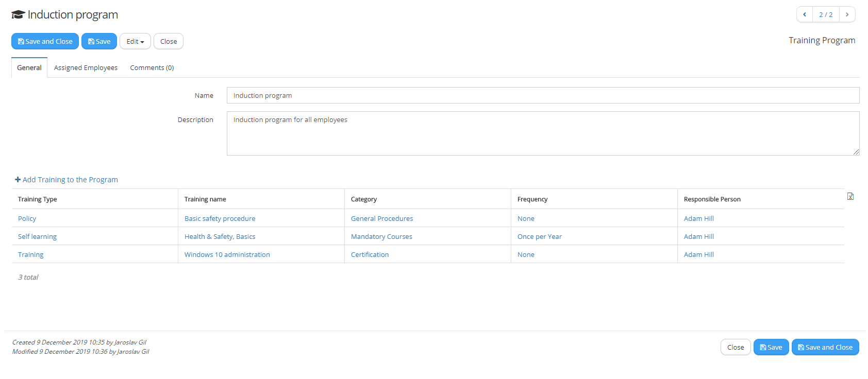Viewport: 868px width, 379px height.
Task: Open Basic safety procedure link
Action: (x=220, y=218)
